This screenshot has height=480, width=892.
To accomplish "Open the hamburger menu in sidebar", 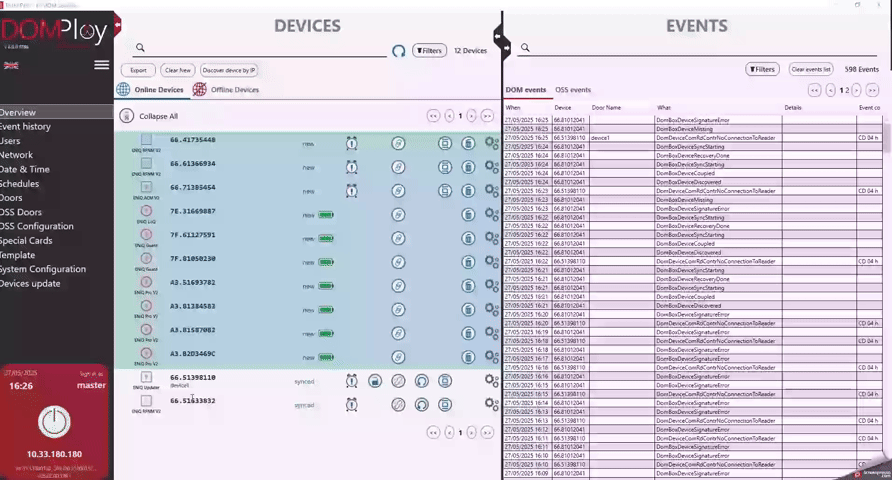I will tap(102, 65).
